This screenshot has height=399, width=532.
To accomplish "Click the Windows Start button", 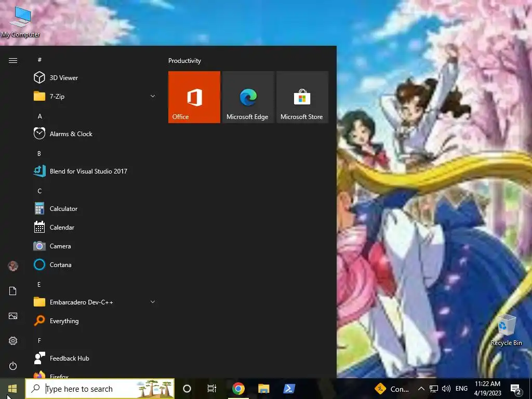I will (x=12, y=389).
